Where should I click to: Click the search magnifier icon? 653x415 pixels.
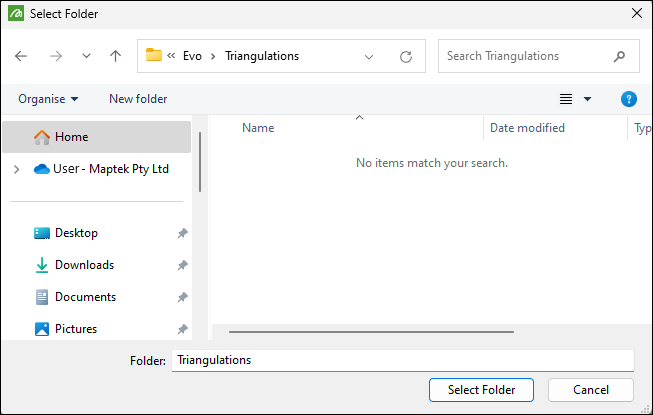(620, 56)
